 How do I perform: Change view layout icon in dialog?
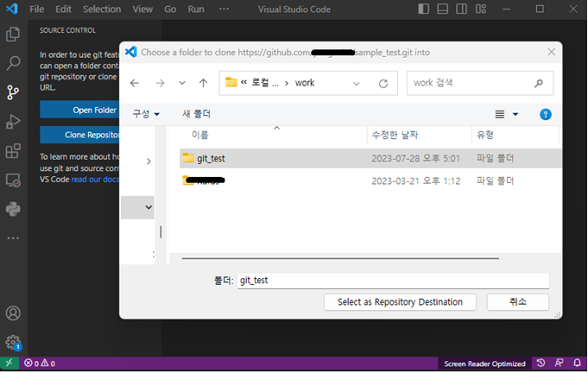(500, 114)
